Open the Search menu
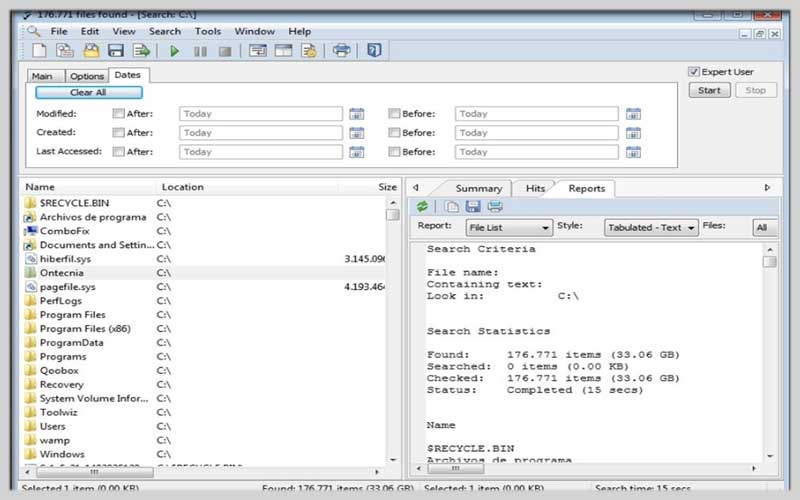Viewport: 800px width, 500px height. point(165,31)
